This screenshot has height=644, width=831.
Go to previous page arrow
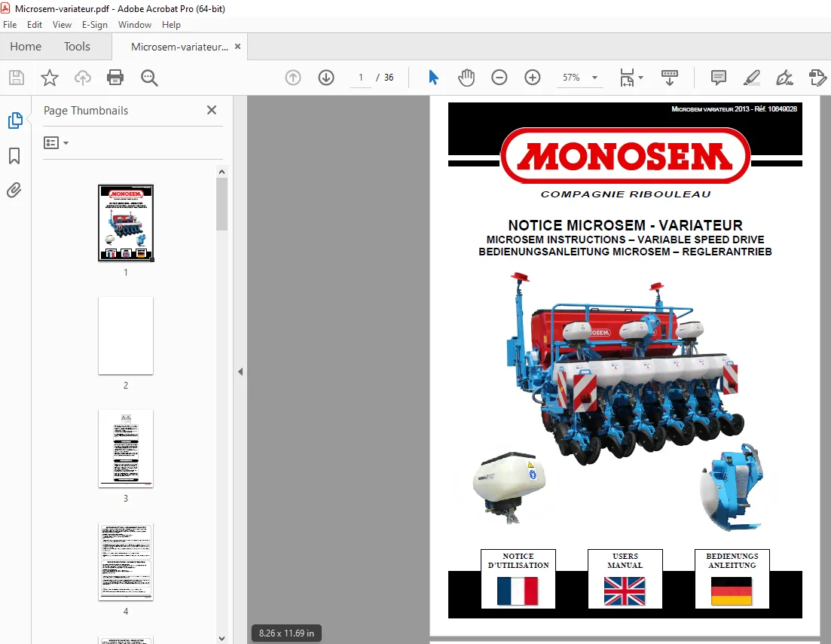tap(293, 78)
